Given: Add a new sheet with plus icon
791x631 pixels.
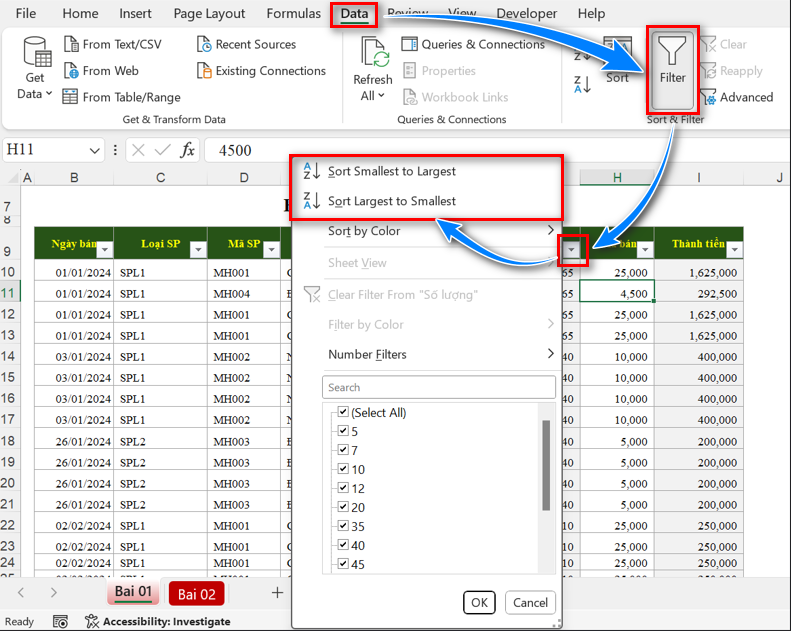Looking at the screenshot, I should [278, 593].
